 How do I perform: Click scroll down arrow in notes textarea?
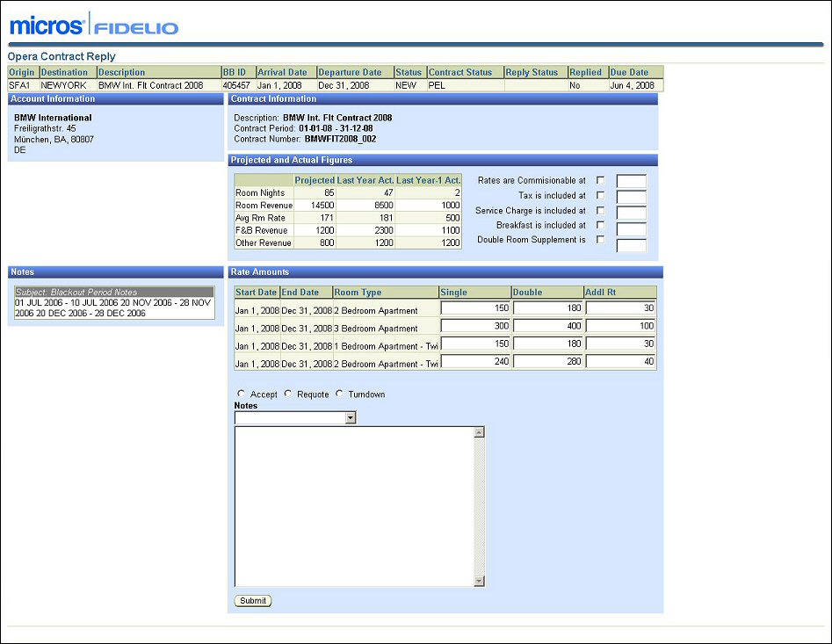click(479, 581)
